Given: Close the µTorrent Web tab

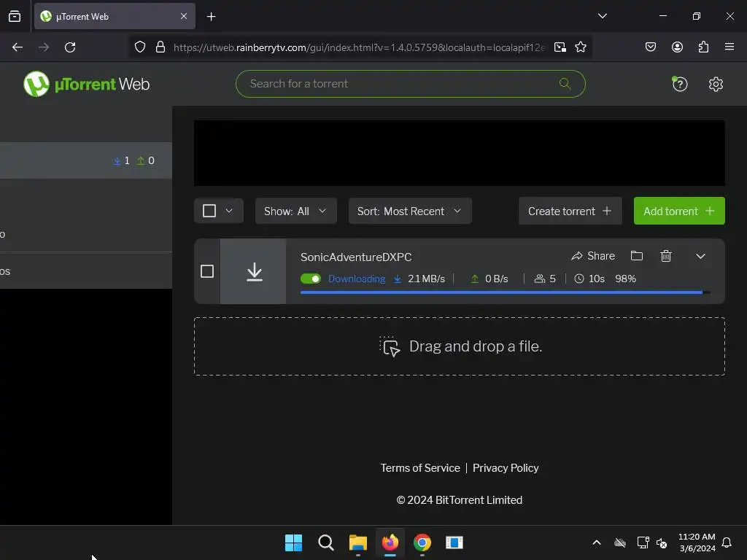Looking at the screenshot, I should (x=184, y=16).
